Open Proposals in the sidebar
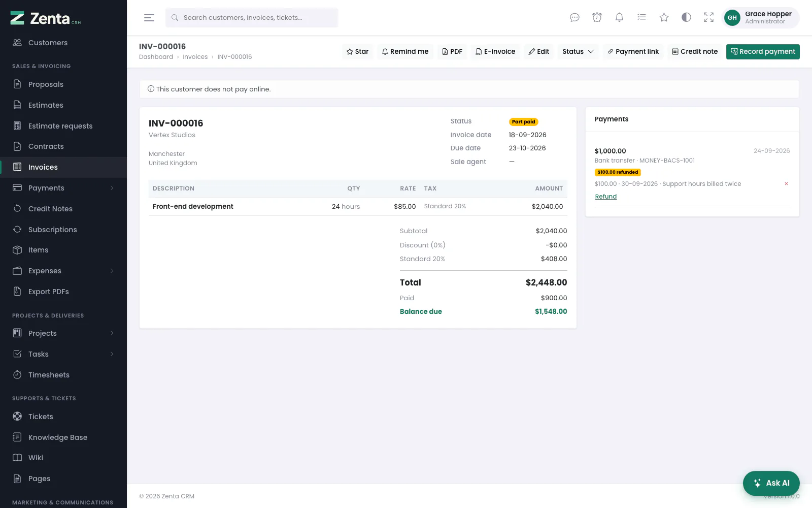 [63, 84]
